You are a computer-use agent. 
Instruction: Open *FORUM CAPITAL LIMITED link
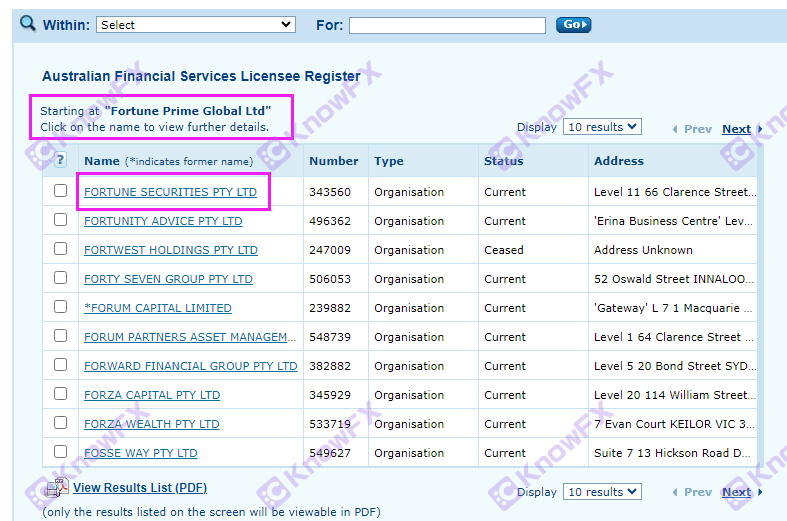pyautogui.click(x=158, y=308)
